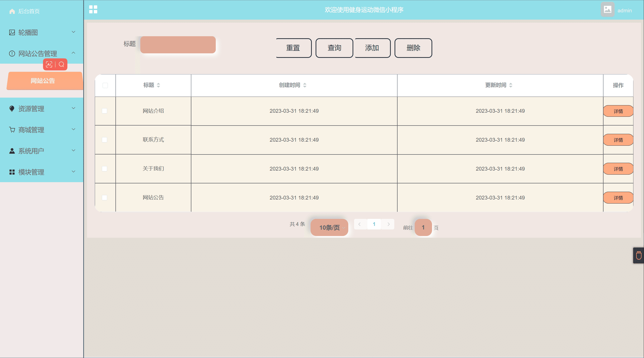Expand the 模块管理 menu chevron
The height and width of the screenshot is (358, 644).
click(73, 172)
